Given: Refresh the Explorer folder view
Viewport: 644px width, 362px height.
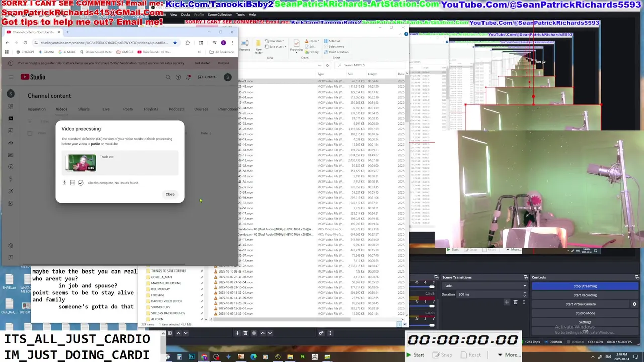Looking at the screenshot, I should click(327, 65).
